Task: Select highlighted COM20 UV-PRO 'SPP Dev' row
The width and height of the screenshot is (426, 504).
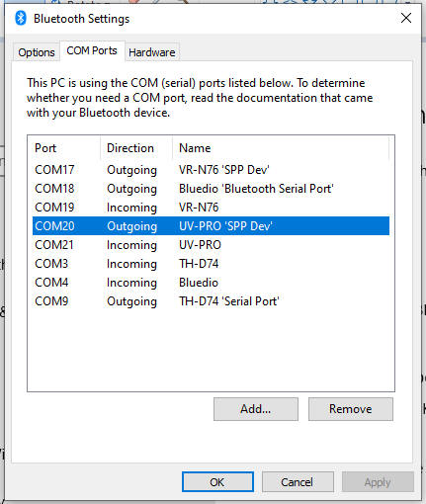Action: [x=211, y=226]
